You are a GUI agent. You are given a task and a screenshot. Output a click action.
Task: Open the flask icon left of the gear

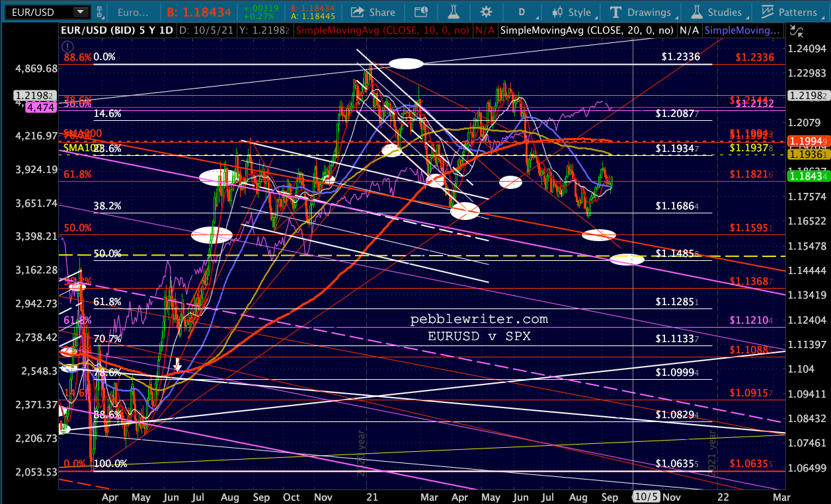(454, 12)
